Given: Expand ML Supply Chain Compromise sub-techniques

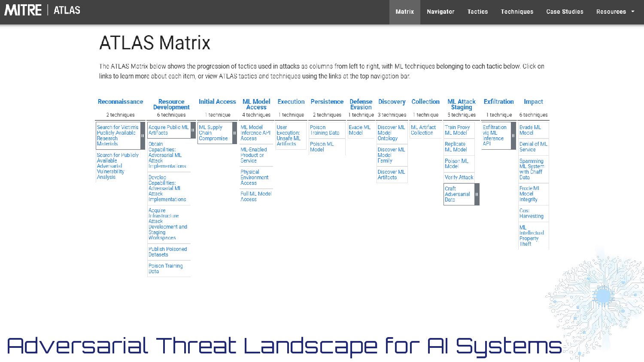Looking at the screenshot, I should click(234, 133).
